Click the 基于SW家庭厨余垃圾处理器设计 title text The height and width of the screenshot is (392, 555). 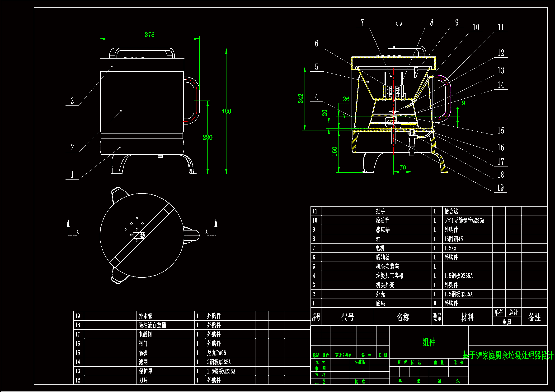[x=508, y=355]
